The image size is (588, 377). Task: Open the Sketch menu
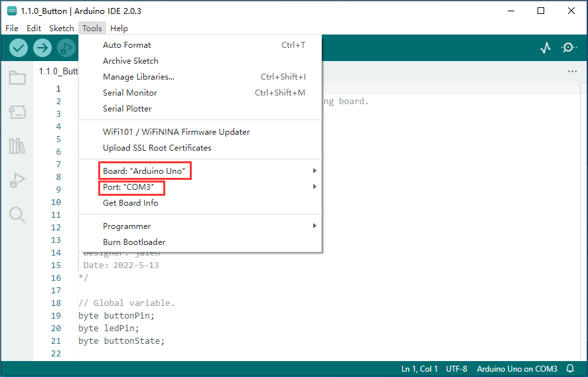pyautogui.click(x=62, y=28)
